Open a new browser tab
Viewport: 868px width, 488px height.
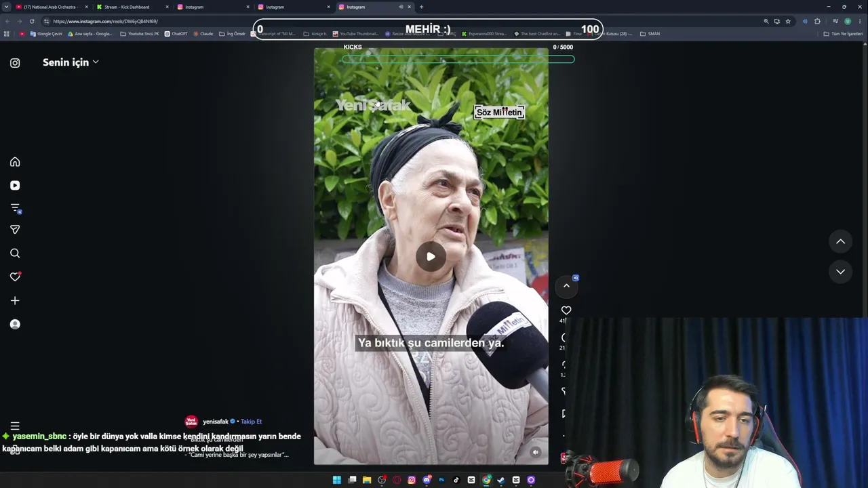421,7
